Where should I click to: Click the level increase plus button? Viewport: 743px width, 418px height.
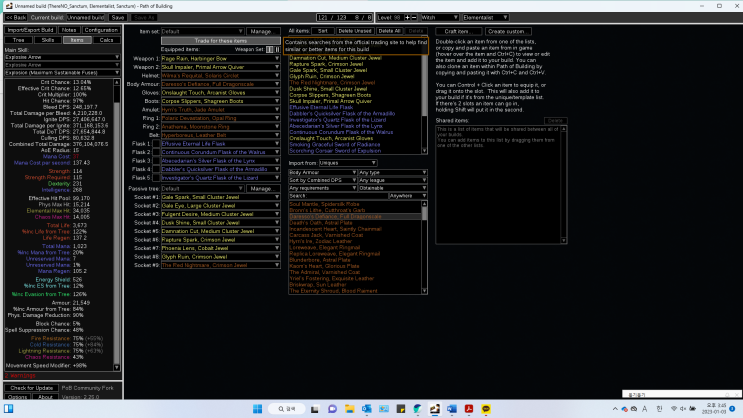tap(407, 18)
